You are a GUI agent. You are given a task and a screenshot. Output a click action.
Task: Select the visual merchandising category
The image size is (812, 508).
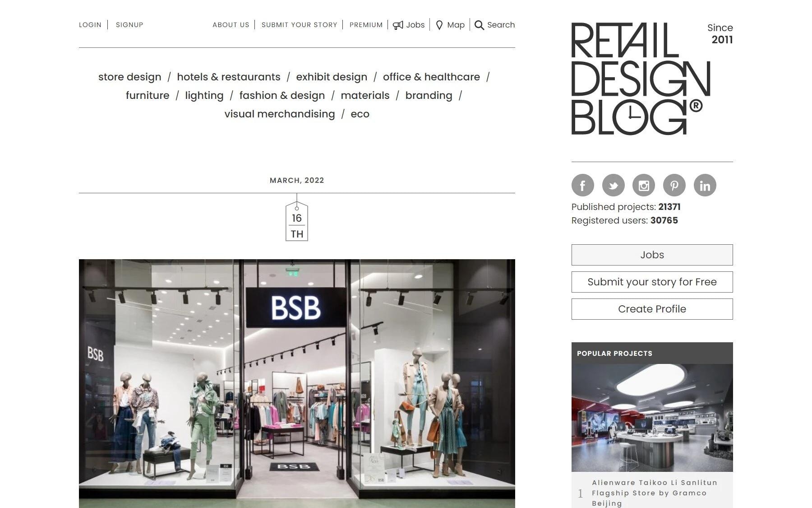pos(280,114)
